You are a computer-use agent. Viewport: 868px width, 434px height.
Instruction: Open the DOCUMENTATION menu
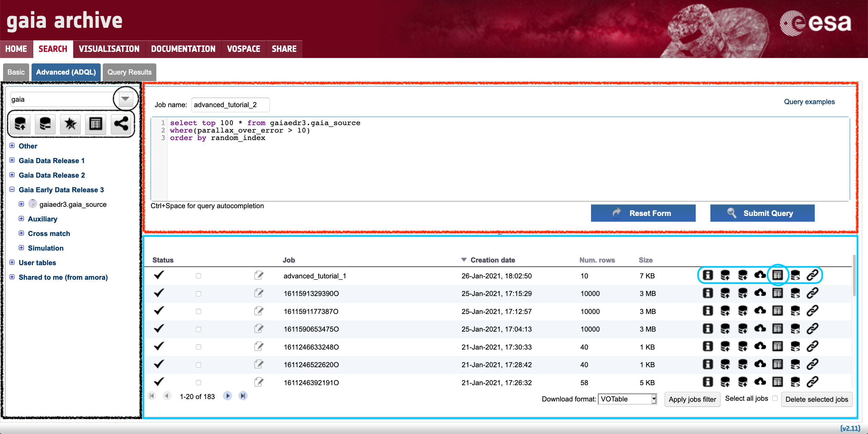pyautogui.click(x=183, y=49)
